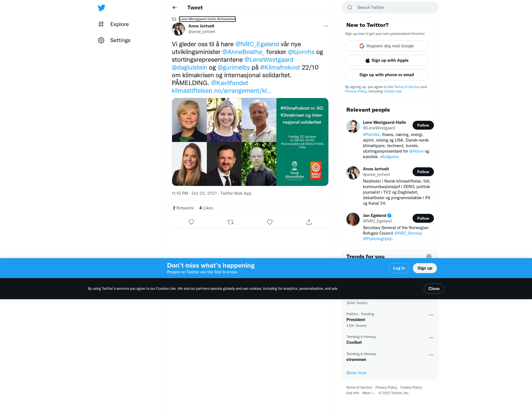Screen dimensions: 532x418
Task: Follow Jan Egeland
Action: [x=423, y=218]
